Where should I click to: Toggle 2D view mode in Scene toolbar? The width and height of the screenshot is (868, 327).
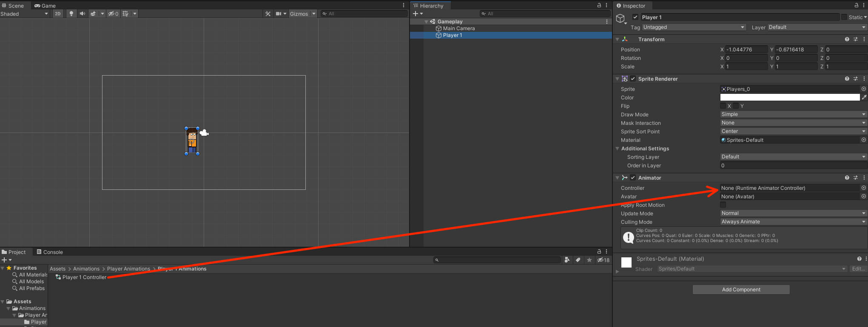[x=58, y=14]
